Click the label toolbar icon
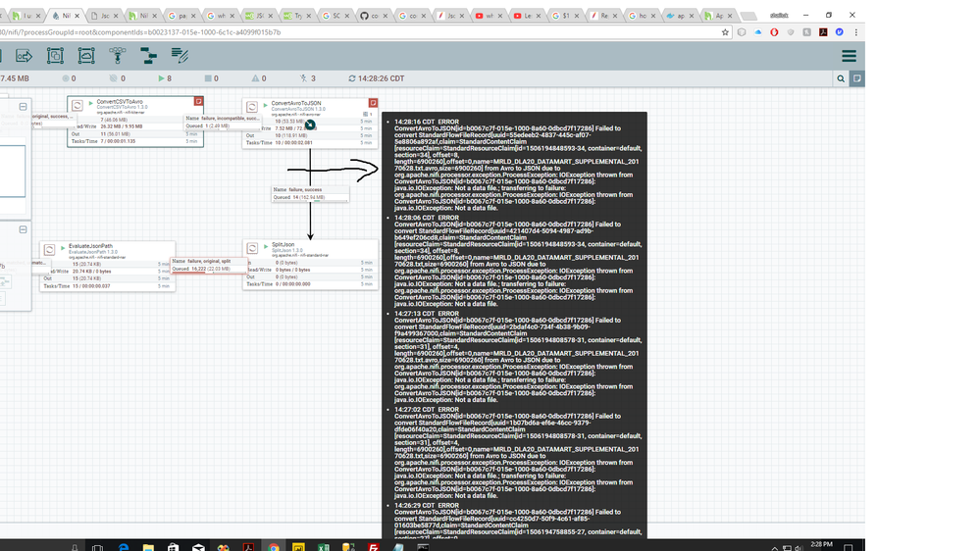 tap(180, 56)
